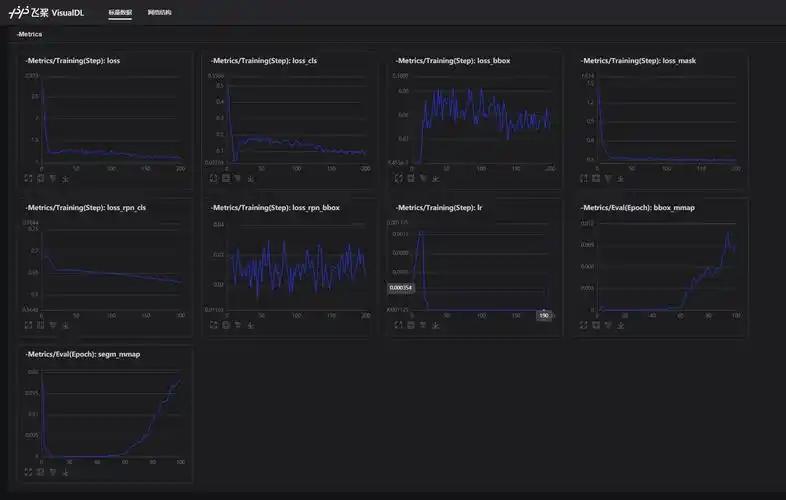
Task: Collapse the -Metrics section header
Action: [x=30, y=34]
